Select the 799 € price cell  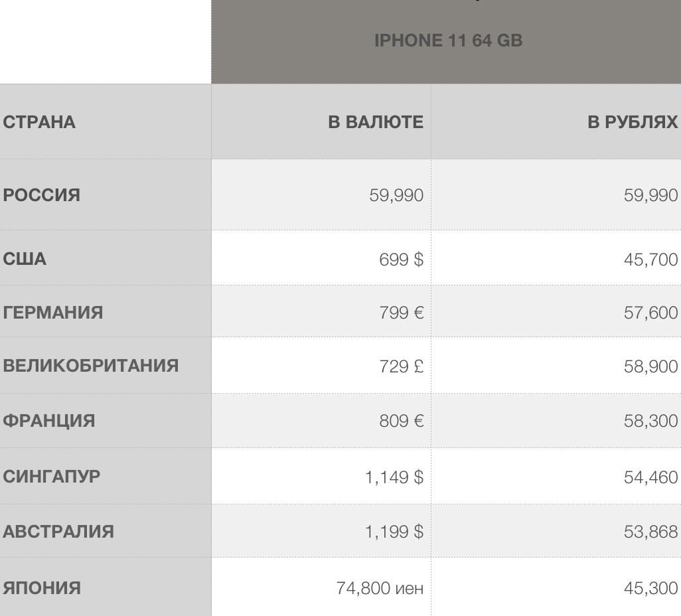point(401,312)
